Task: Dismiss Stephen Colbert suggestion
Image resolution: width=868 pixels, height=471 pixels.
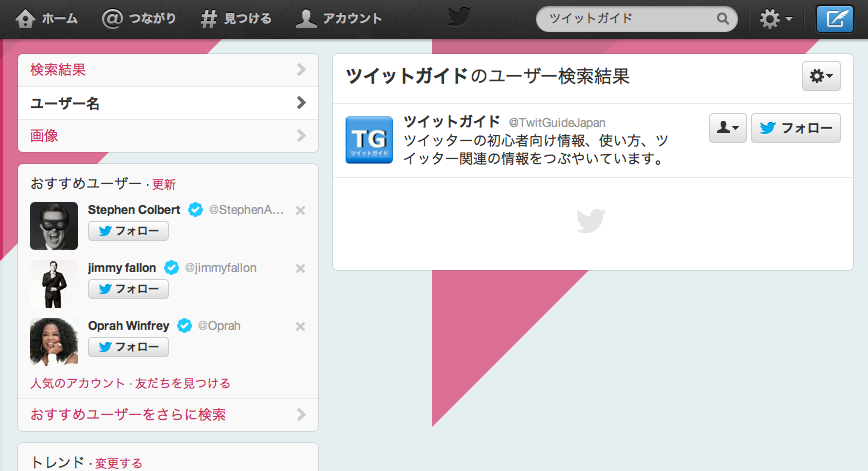Action: point(301,210)
